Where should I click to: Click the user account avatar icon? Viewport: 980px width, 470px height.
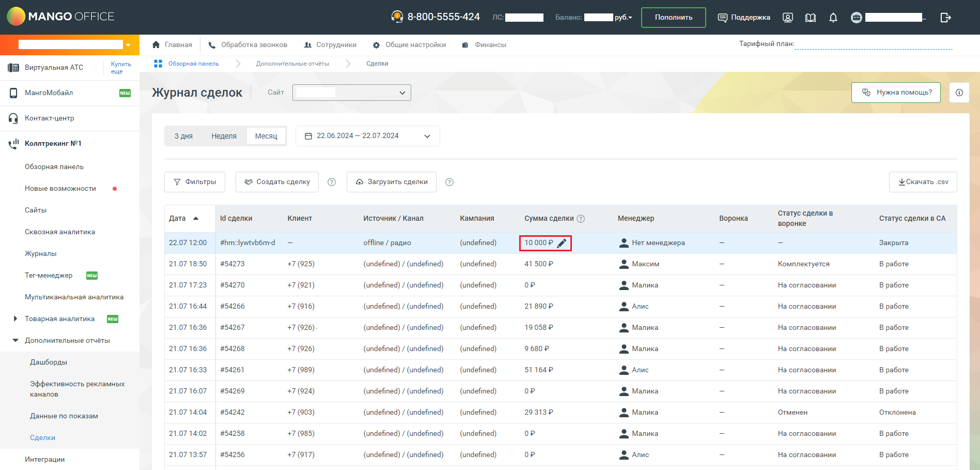(857, 18)
